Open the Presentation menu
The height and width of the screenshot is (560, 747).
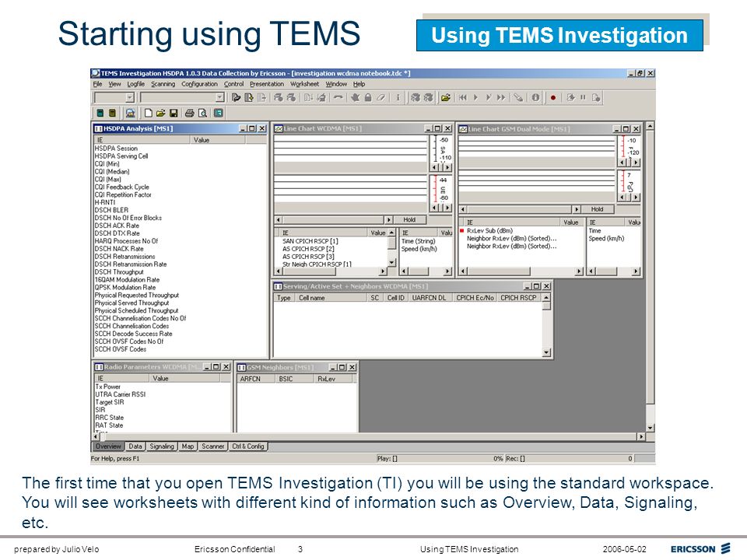pyautogui.click(x=267, y=84)
